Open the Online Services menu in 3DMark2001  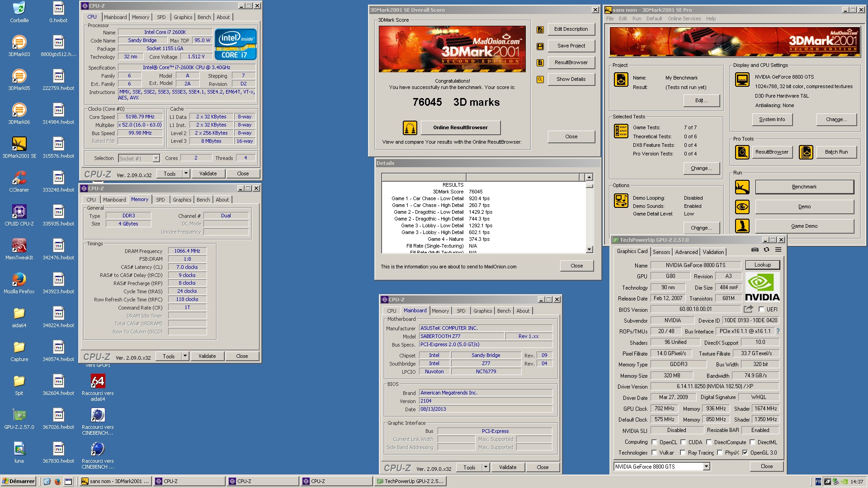[684, 19]
